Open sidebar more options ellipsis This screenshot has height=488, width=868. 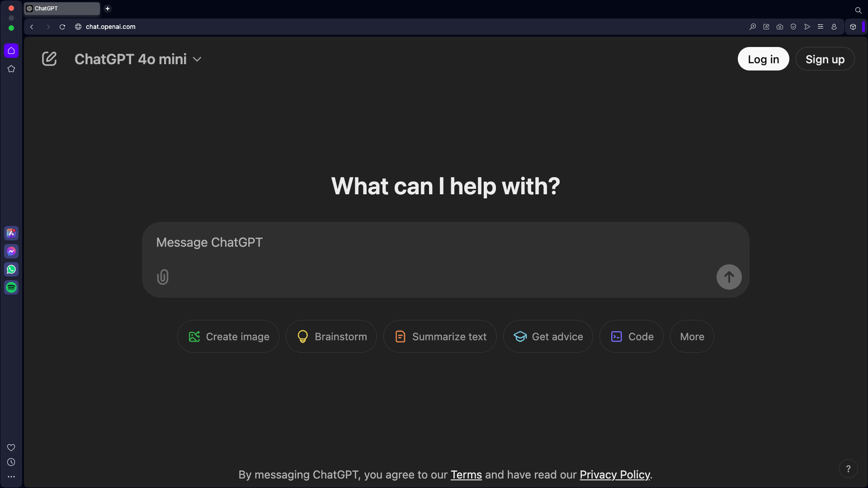(x=11, y=477)
